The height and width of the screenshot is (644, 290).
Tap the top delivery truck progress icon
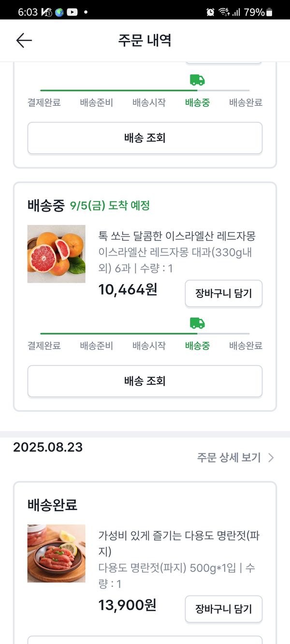[x=197, y=80]
